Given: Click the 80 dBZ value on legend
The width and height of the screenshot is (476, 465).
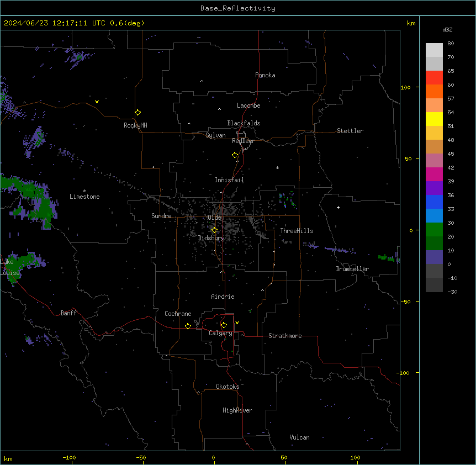Looking at the screenshot, I should [451, 44].
